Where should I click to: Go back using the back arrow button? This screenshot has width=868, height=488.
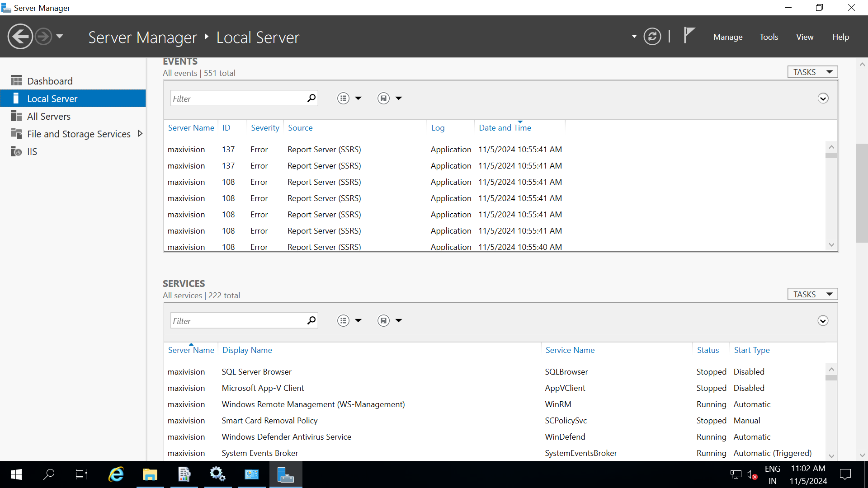coord(20,37)
